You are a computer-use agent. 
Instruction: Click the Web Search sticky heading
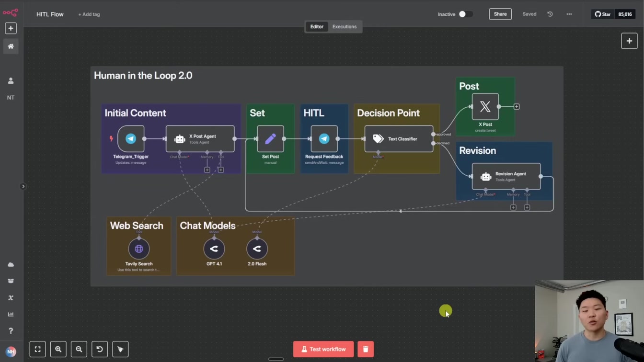pyautogui.click(x=137, y=226)
